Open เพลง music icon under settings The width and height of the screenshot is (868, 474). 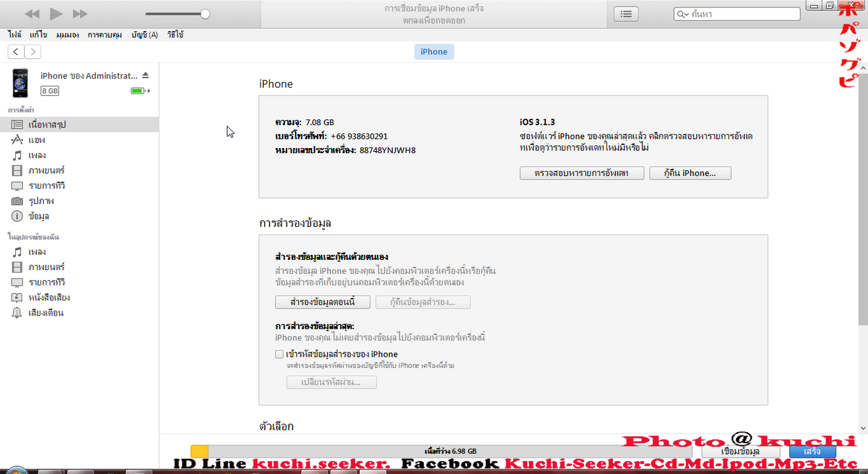[17, 155]
